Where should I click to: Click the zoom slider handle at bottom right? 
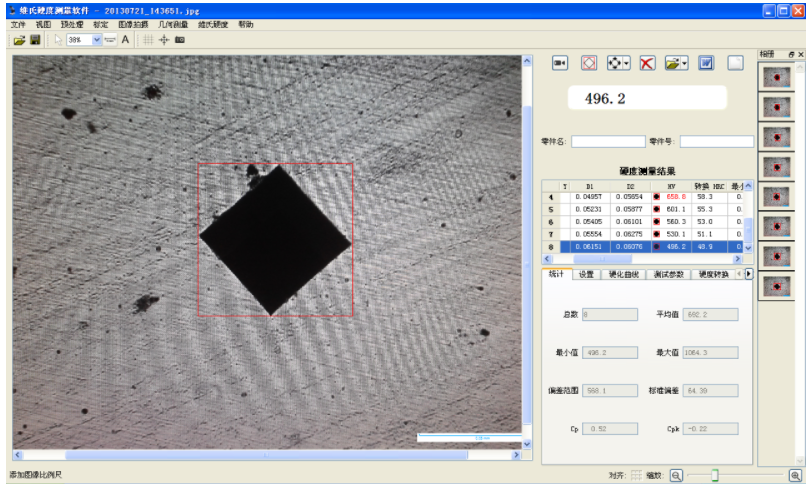715,476
